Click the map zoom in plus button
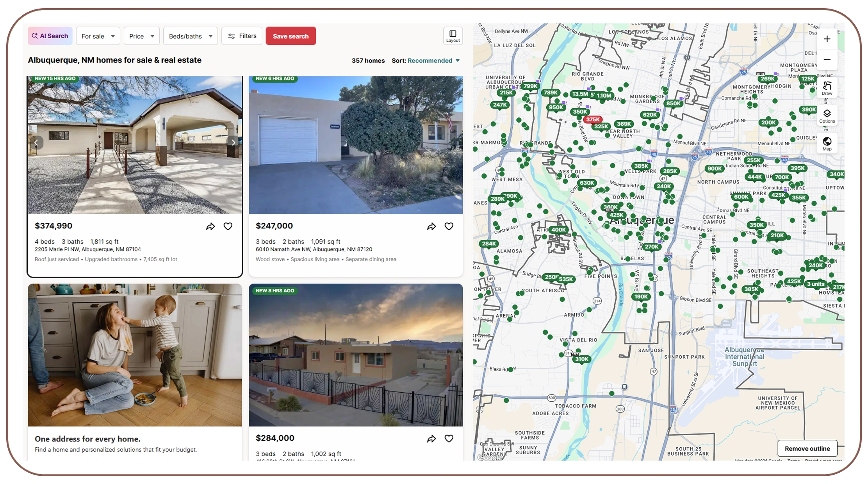The image size is (868, 484). 827,39
